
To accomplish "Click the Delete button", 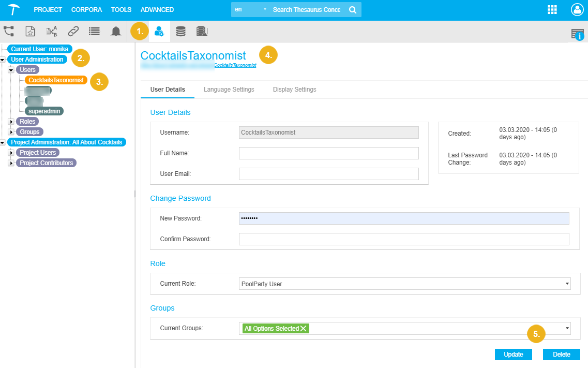I will tap(562, 355).
